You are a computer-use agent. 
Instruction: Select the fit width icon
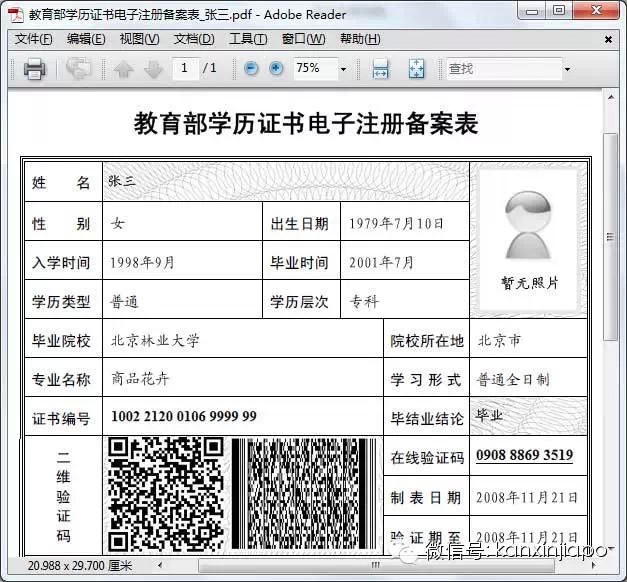click(380, 69)
